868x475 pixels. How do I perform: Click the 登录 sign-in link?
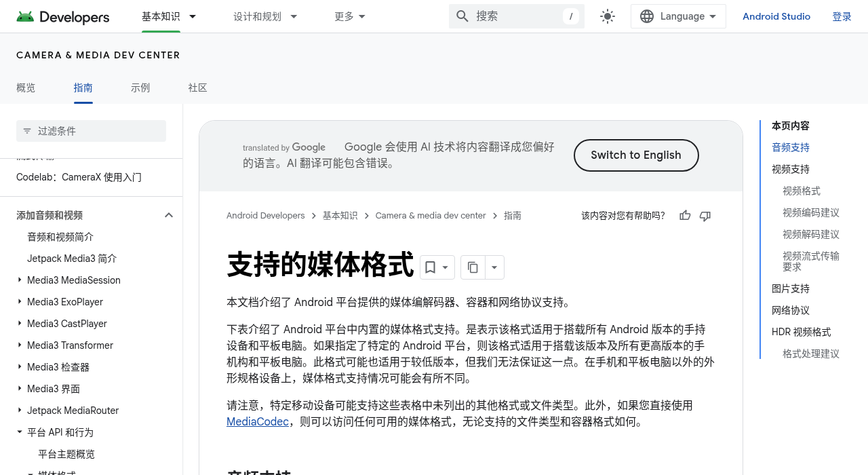(842, 16)
